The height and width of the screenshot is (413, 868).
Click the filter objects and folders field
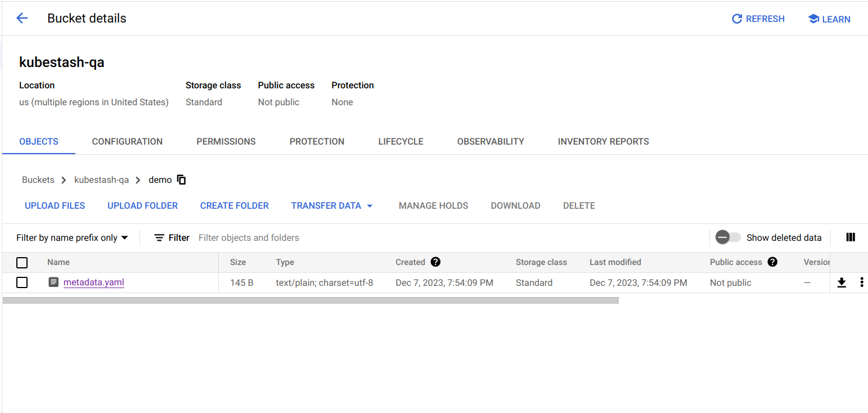(248, 237)
